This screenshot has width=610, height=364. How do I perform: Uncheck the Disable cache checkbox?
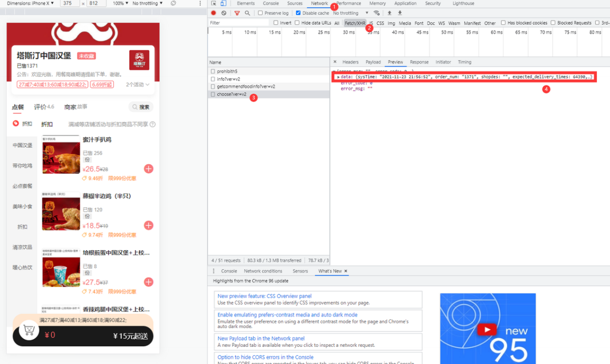tap(298, 13)
